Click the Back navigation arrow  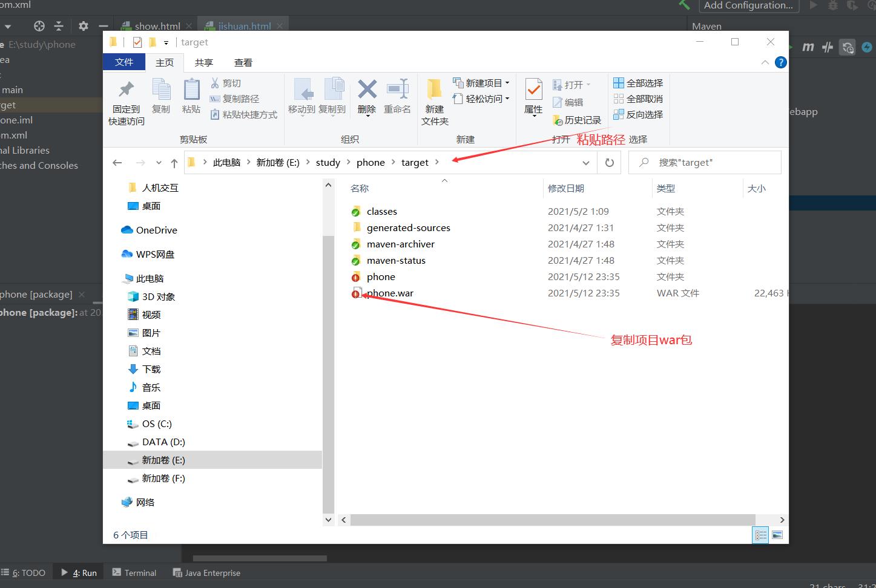tap(117, 163)
